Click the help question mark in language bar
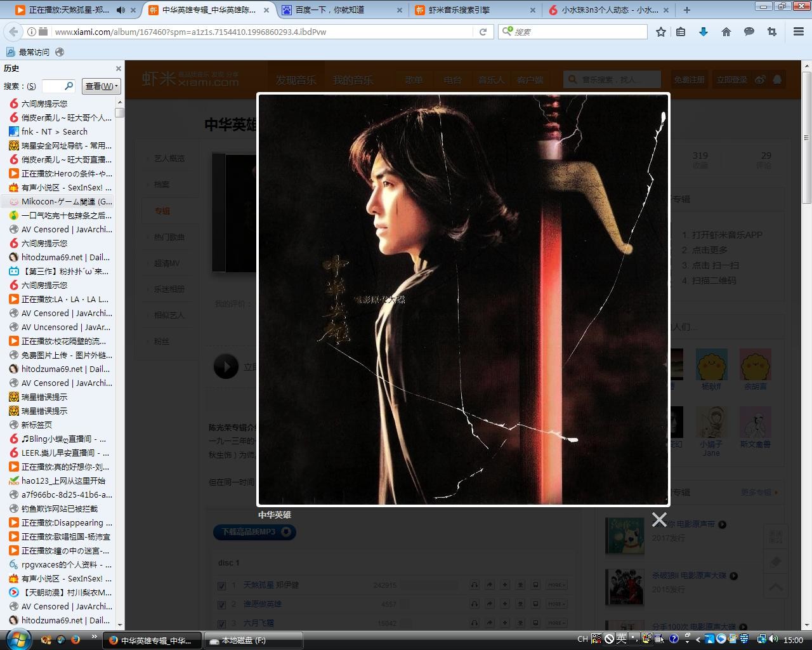812x650 pixels. point(674,639)
